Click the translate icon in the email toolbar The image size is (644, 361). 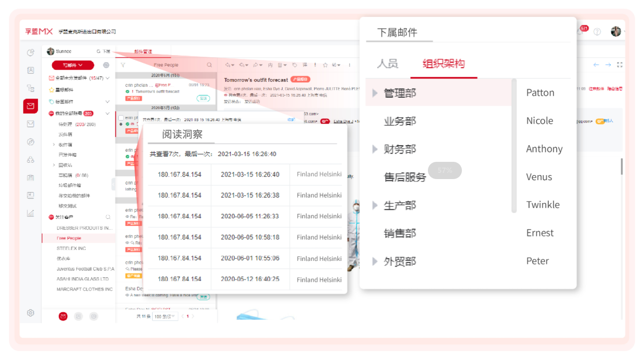(x=305, y=65)
